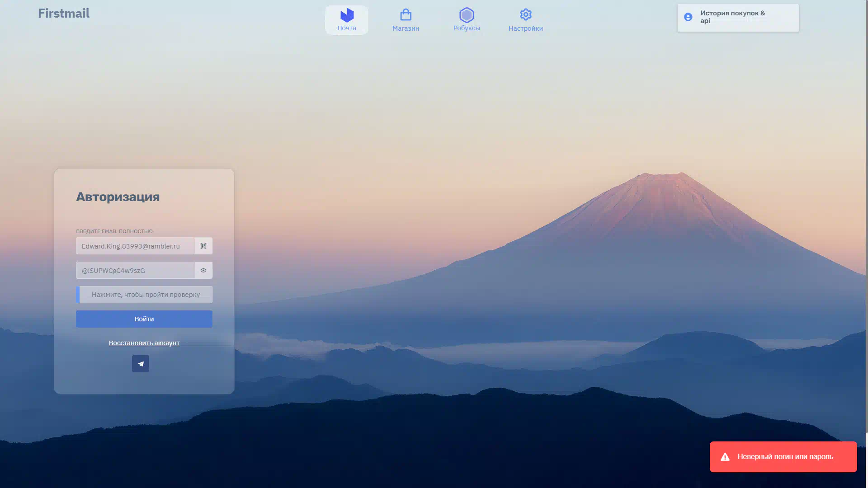868x488 pixels.
Task: Switch to the Робуксы tab label
Action: [x=467, y=28]
